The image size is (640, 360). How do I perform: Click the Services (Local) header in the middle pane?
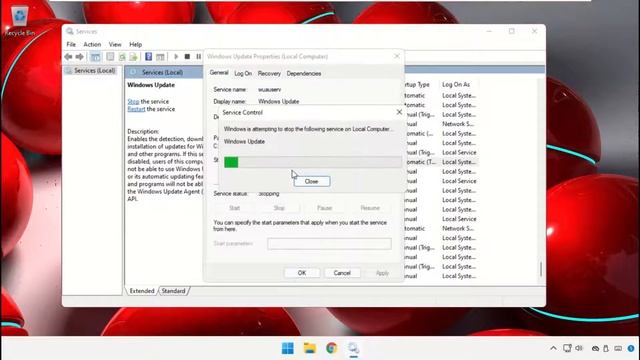click(162, 72)
